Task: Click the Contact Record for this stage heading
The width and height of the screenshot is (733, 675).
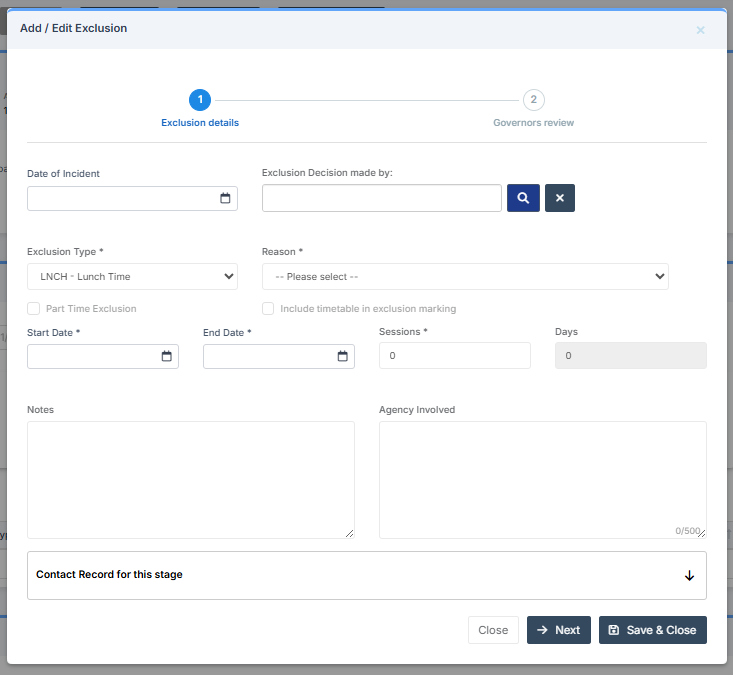Action: tap(109, 574)
